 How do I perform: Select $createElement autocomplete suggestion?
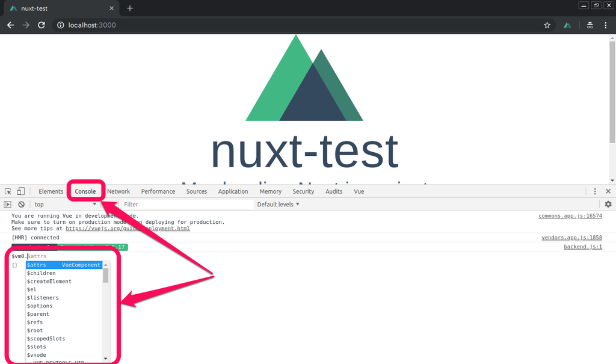click(64, 282)
